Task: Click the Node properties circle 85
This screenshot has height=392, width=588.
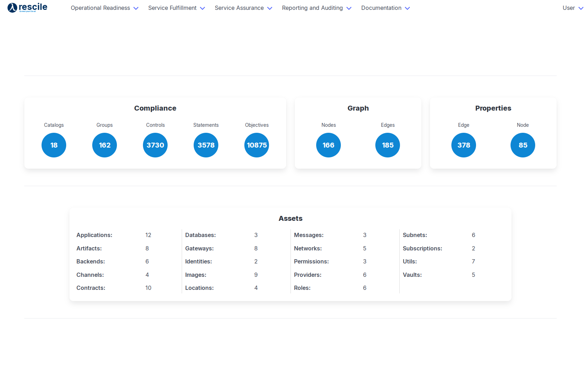Action: point(523,145)
